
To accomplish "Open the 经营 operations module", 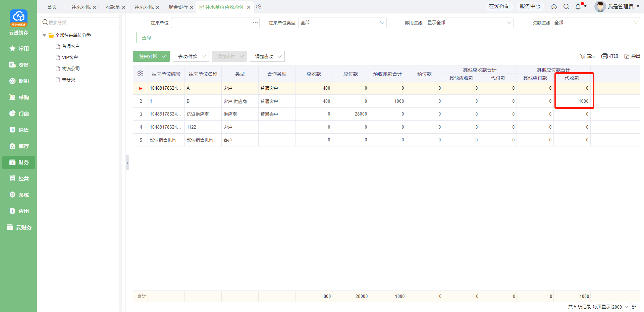I will [19, 178].
